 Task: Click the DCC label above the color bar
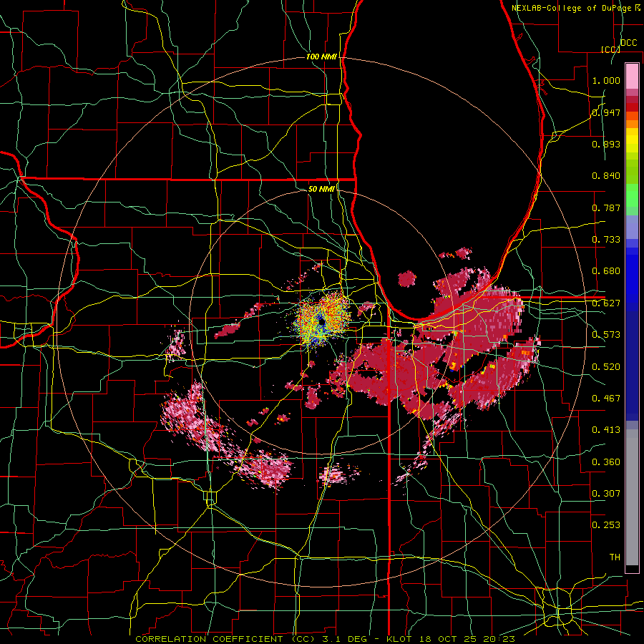coord(628,43)
